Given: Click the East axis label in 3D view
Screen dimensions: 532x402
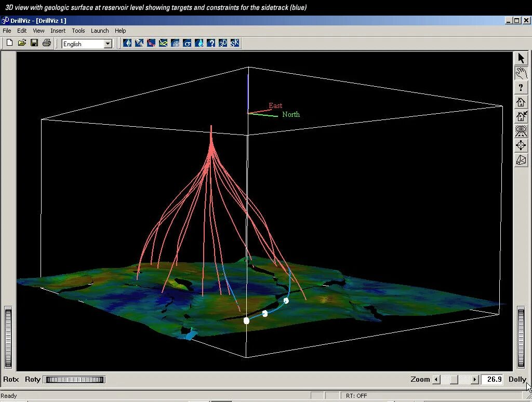Looking at the screenshot, I should point(275,105).
